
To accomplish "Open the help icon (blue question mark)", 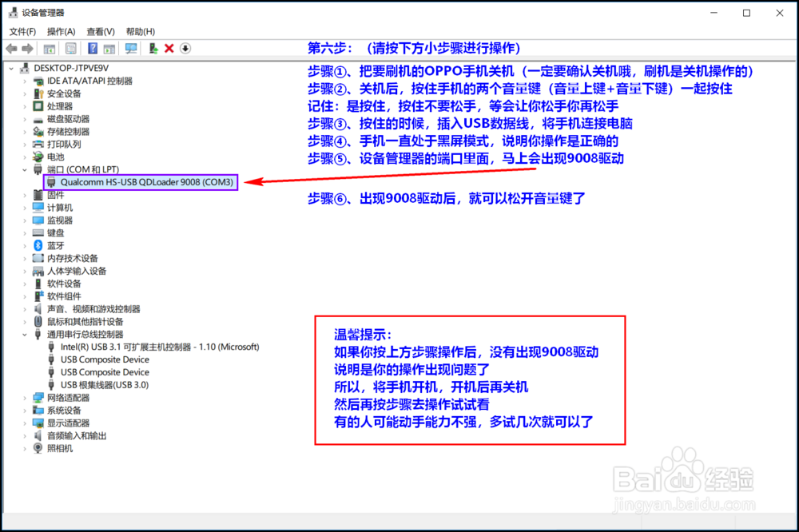I will tap(93, 48).
